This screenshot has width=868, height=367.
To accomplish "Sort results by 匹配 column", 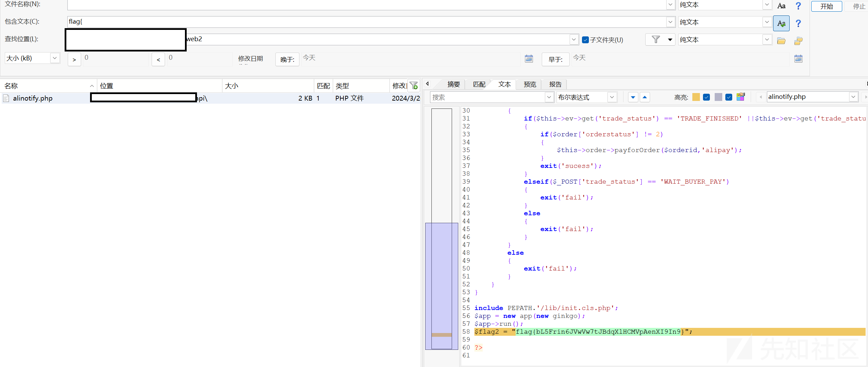I will (323, 85).
